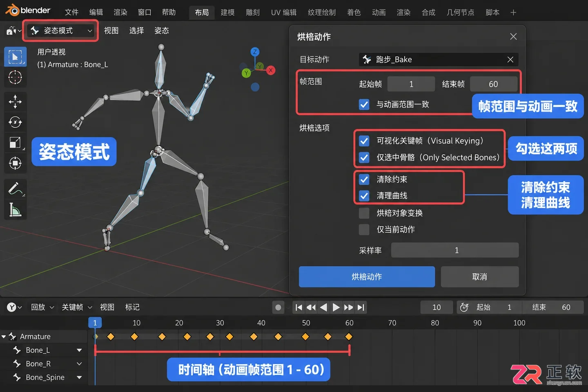588x392 pixels.
Task: Jump to the start frame
Action: pos(299,307)
